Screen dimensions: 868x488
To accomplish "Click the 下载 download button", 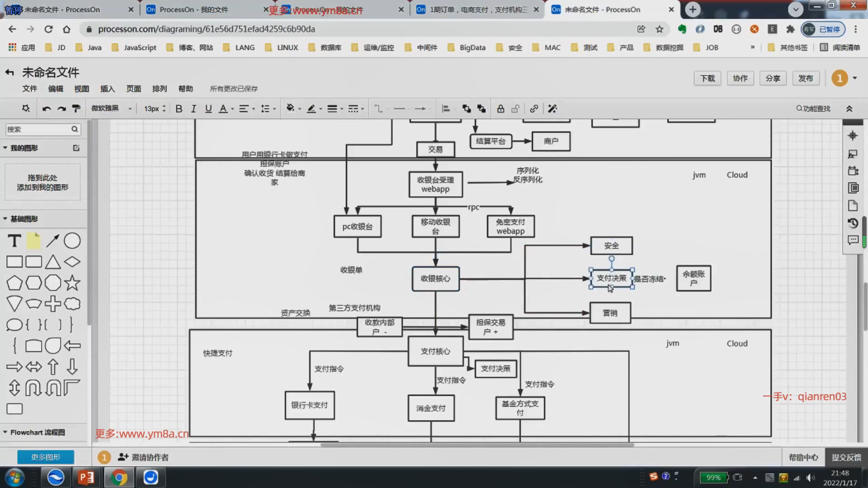I will coord(708,78).
